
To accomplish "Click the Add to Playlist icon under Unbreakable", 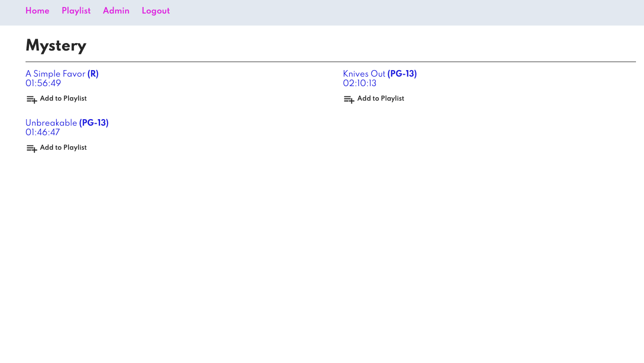I will [x=32, y=148].
